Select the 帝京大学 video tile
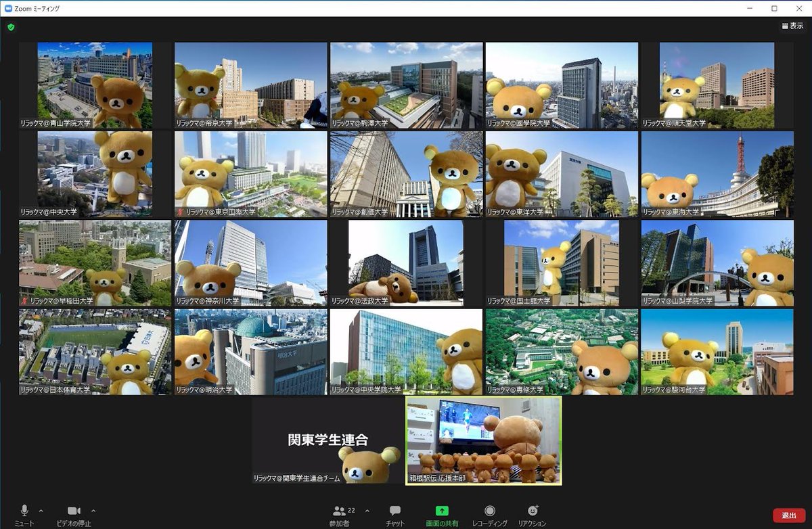The width and height of the screenshot is (812, 529). [251, 85]
